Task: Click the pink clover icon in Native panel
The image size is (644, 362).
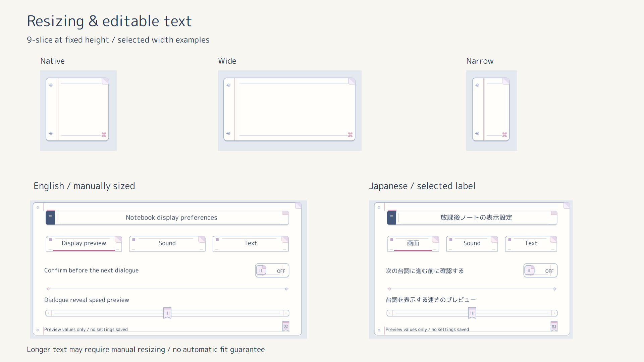Action: [104, 135]
